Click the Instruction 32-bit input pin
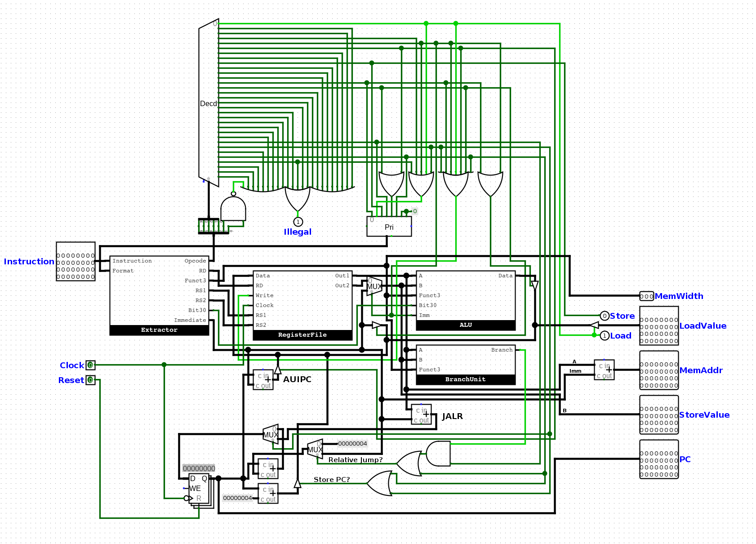 76,261
